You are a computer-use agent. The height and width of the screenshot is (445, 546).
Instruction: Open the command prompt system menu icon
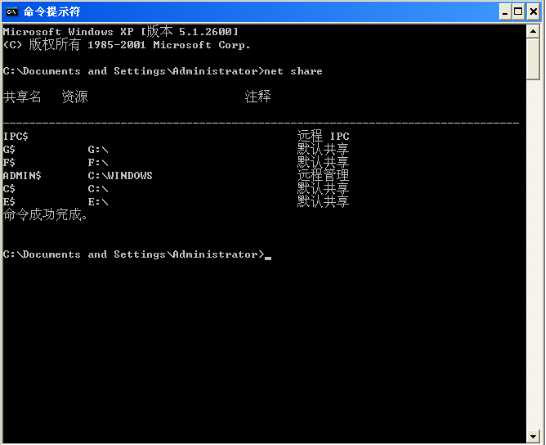pyautogui.click(x=12, y=12)
